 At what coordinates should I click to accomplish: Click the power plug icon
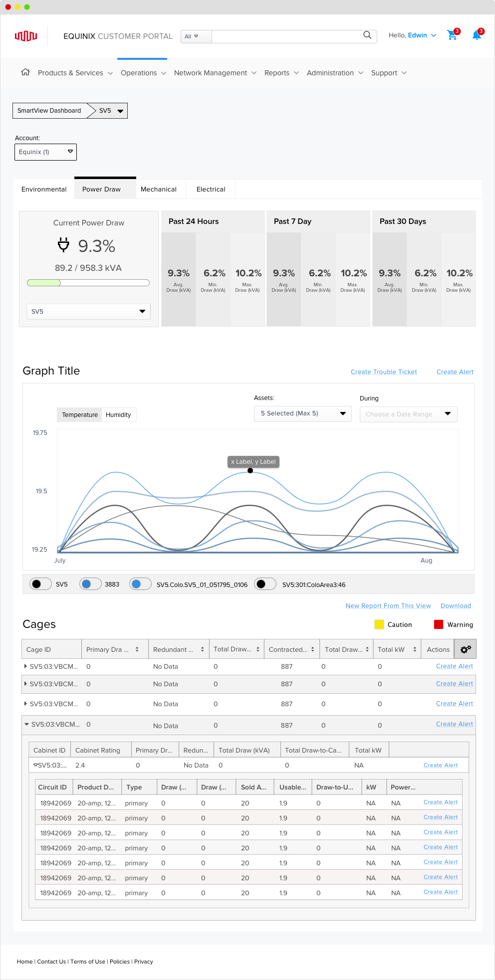coord(63,245)
